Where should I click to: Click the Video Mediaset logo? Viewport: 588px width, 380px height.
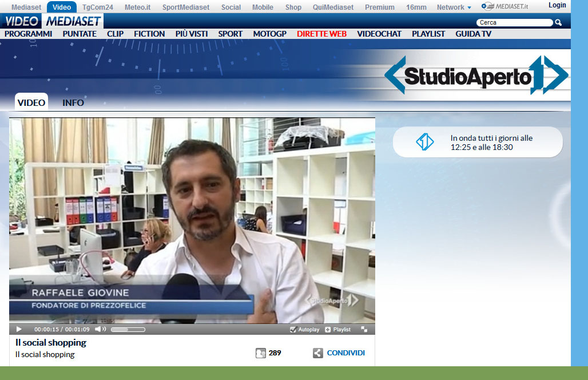(x=53, y=21)
